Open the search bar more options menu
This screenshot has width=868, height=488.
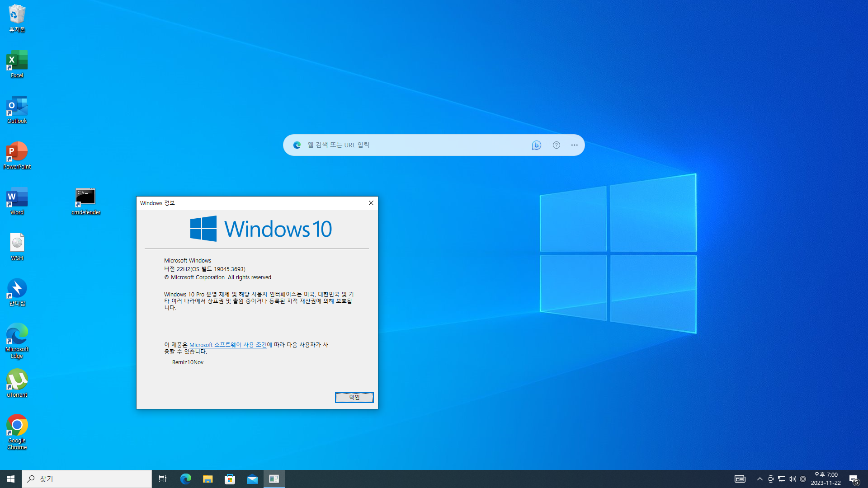tap(575, 145)
